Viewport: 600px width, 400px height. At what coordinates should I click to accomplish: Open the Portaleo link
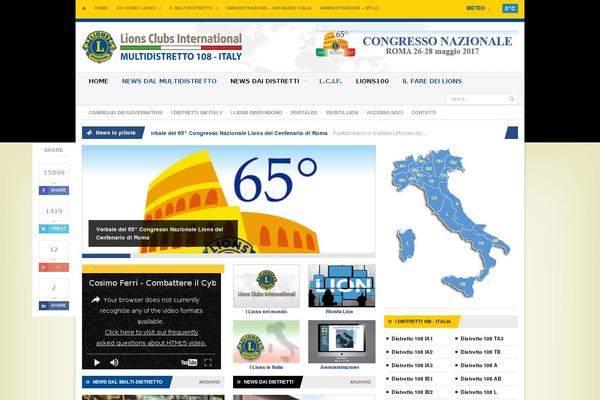pyautogui.click(x=304, y=113)
